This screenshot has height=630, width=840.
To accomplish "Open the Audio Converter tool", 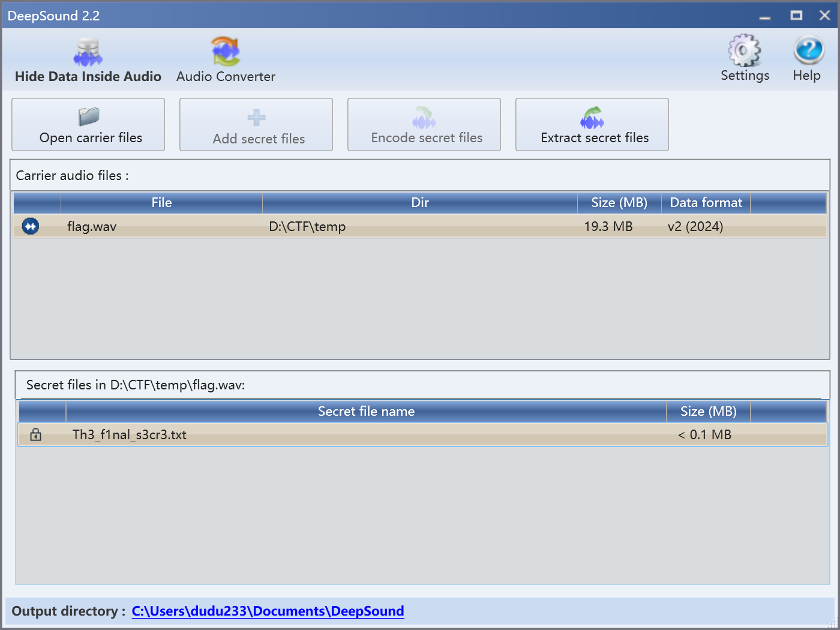I will [x=226, y=60].
